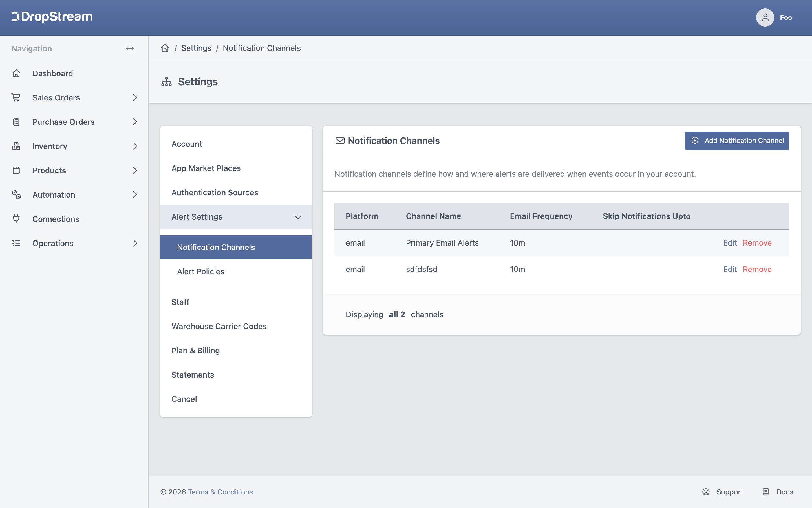Click the Platform column header
Viewport: 812px width, 508px height.
362,216
